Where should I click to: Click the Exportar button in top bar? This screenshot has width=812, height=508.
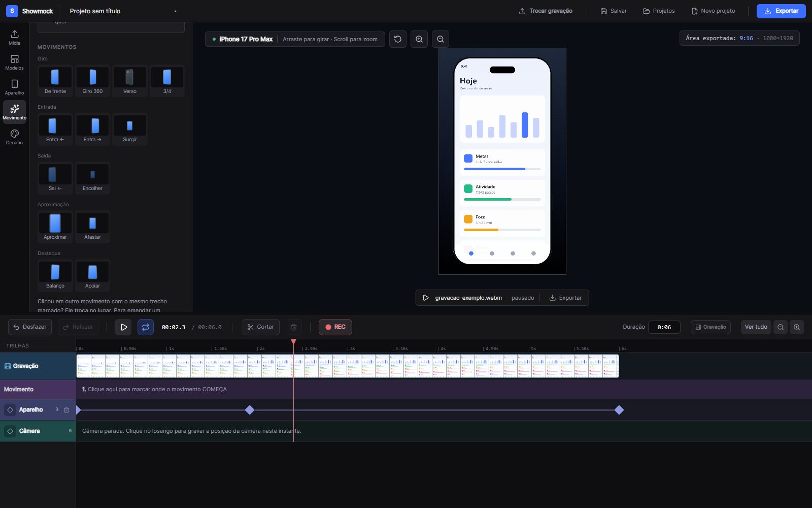tap(781, 11)
